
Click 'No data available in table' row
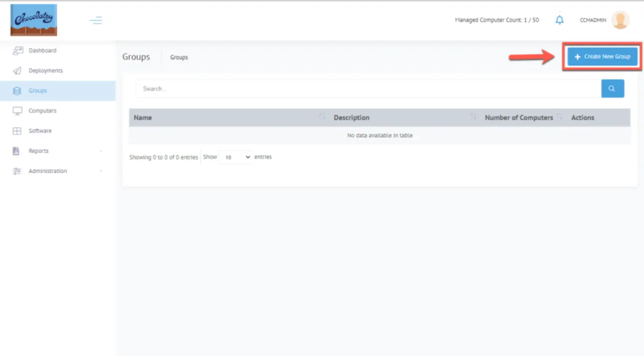click(380, 136)
